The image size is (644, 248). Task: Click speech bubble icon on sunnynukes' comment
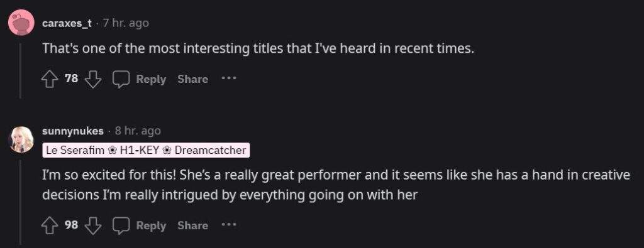coord(121,225)
